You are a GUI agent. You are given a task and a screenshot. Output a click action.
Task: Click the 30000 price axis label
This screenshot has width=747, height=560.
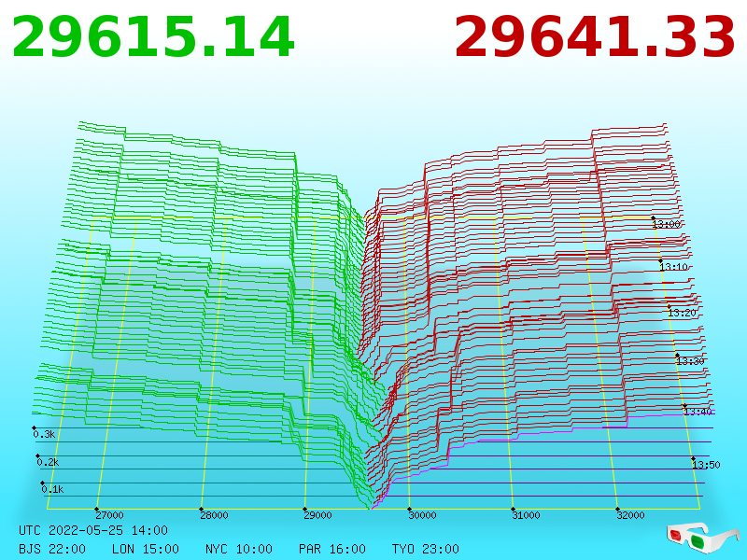tap(422, 515)
